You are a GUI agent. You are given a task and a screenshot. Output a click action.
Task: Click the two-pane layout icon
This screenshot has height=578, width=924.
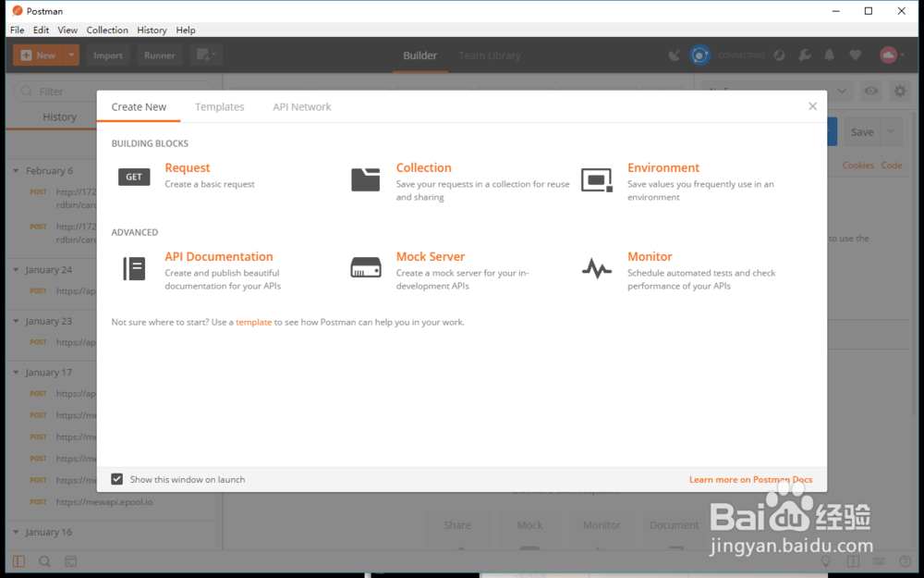[x=853, y=561]
